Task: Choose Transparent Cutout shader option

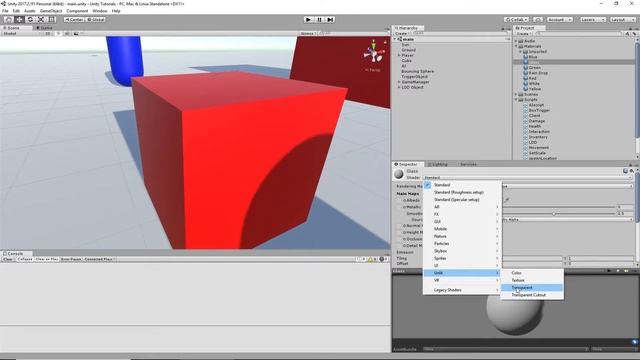Action: click(x=532, y=295)
